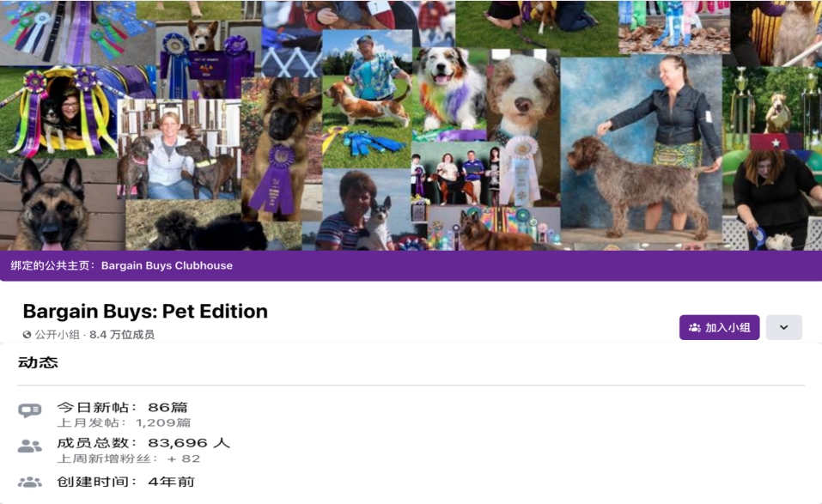Click the 动态 section heading

click(38, 362)
